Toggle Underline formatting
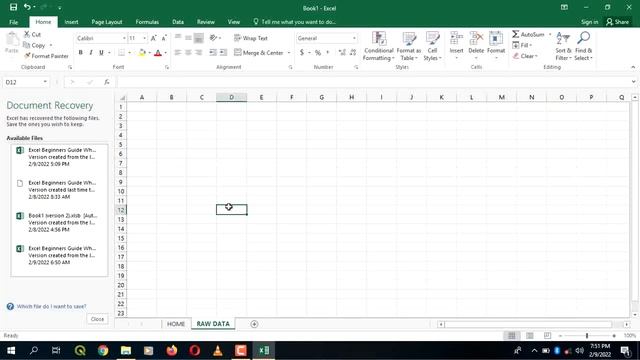Image resolution: width=640 pixels, height=360 pixels. pos(101,53)
